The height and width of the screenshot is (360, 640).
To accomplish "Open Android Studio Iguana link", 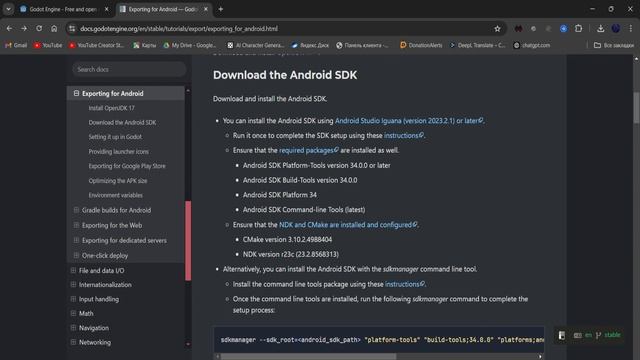I will (x=409, y=121).
